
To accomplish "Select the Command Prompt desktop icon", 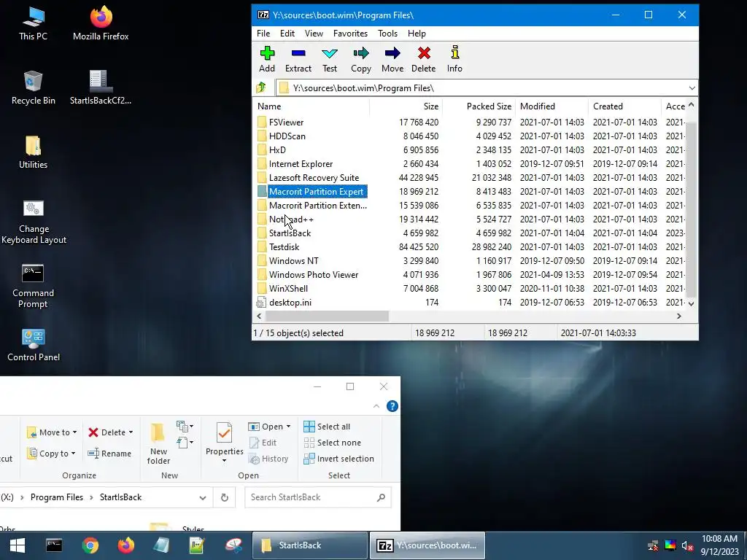I will 33,286.
